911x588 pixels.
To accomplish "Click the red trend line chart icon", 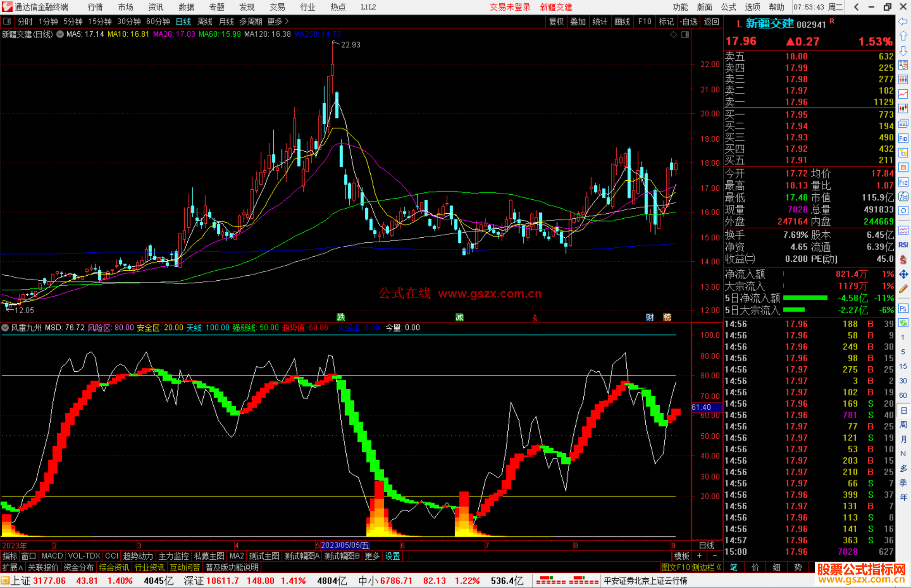I will click(x=903, y=94).
